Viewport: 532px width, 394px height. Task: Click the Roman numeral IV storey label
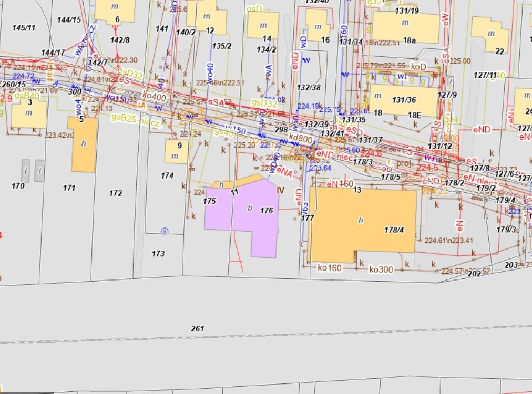pyautogui.click(x=280, y=190)
